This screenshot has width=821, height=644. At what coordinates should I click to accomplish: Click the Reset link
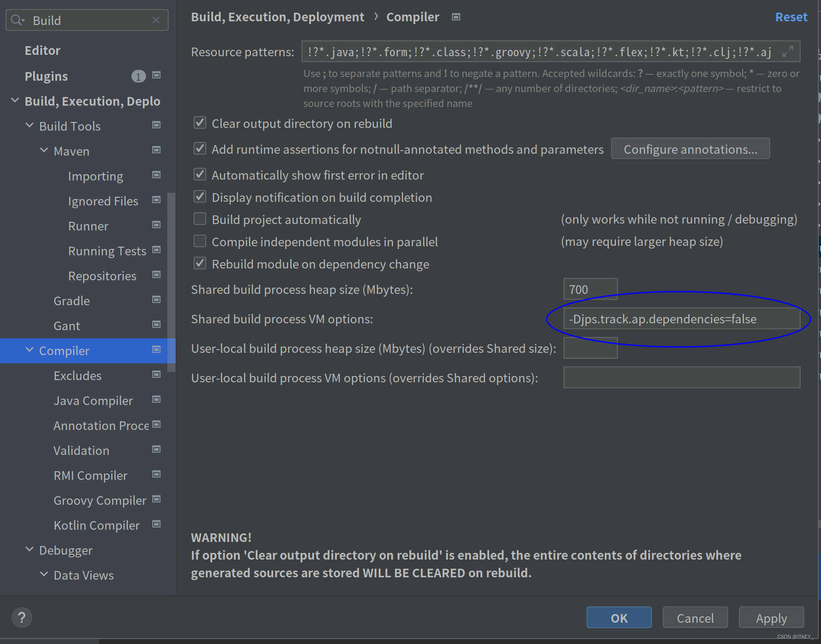pyautogui.click(x=791, y=17)
